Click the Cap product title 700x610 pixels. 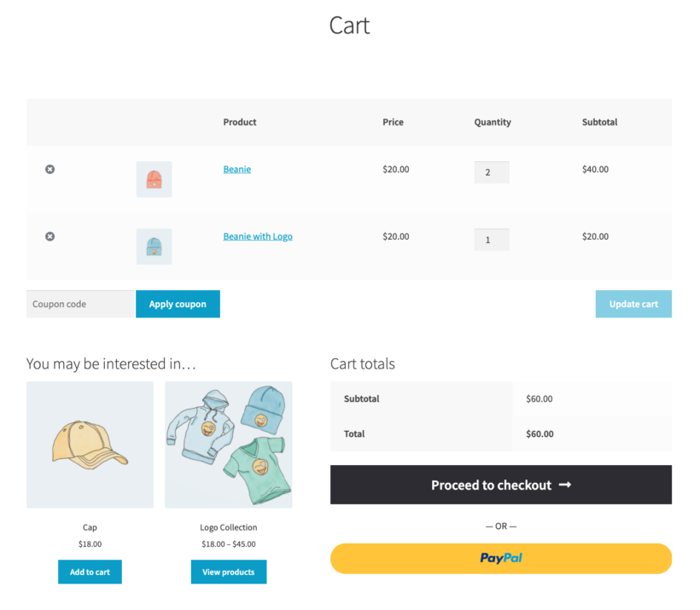[x=90, y=527]
